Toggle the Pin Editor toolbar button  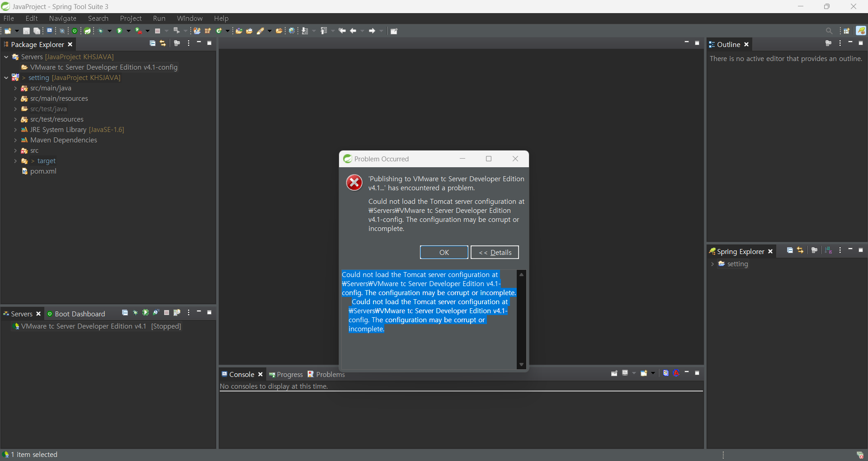click(394, 31)
